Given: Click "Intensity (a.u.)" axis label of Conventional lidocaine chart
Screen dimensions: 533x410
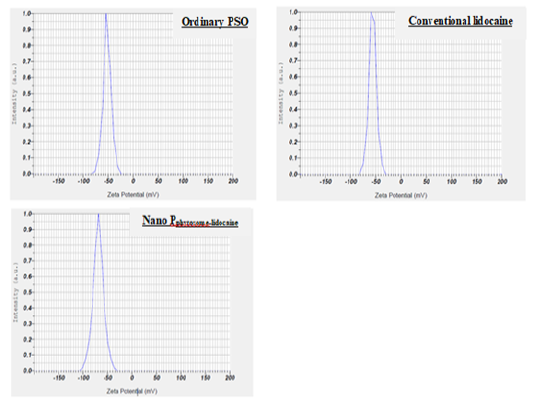Looking at the screenshot, I should 281,93.
